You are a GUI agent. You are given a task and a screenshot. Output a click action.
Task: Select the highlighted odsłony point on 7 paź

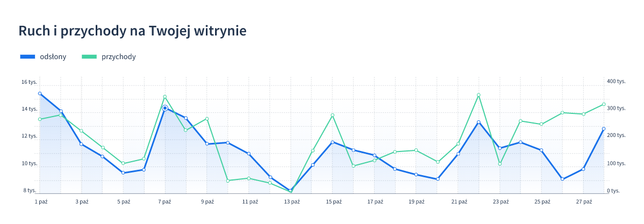[x=165, y=109]
